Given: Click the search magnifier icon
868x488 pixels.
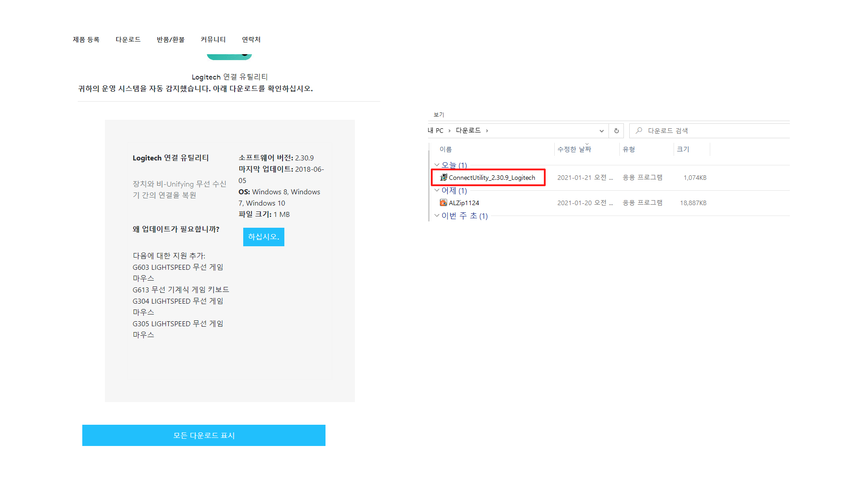Looking at the screenshot, I should click(x=639, y=131).
